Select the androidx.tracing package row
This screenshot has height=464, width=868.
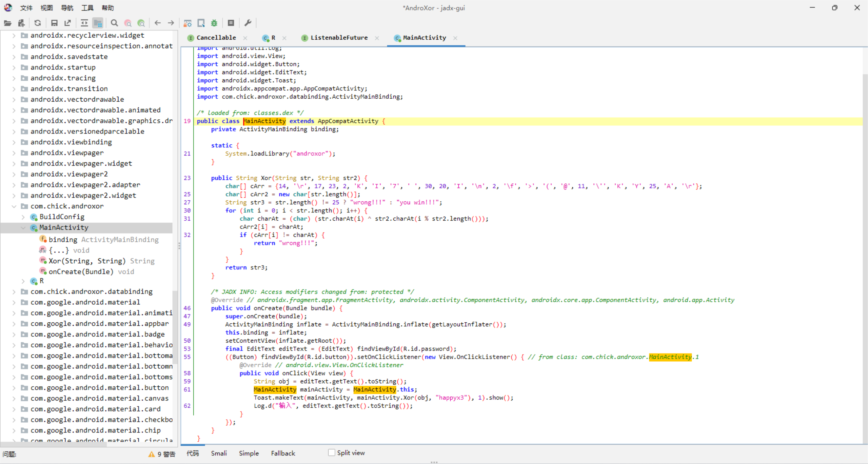coord(63,78)
